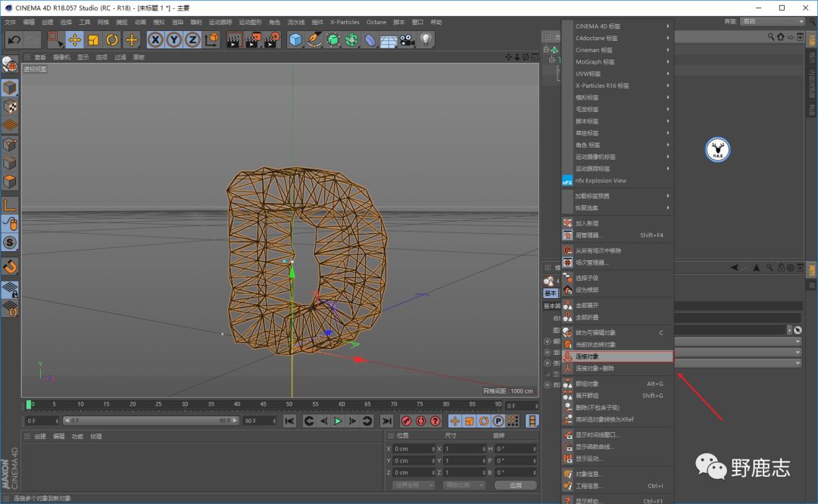Toggle the X axis lock
The image size is (818, 504).
click(155, 39)
